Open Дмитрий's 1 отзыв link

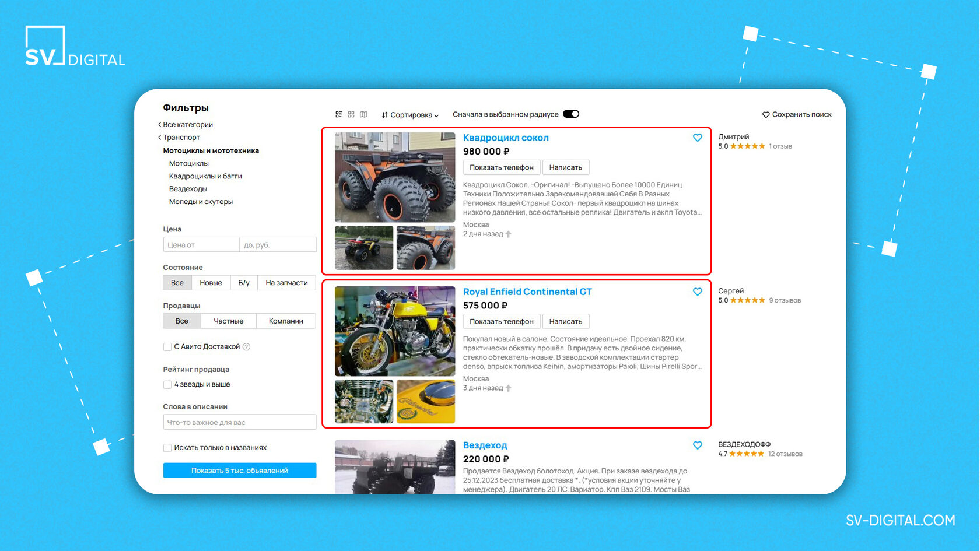[780, 146]
